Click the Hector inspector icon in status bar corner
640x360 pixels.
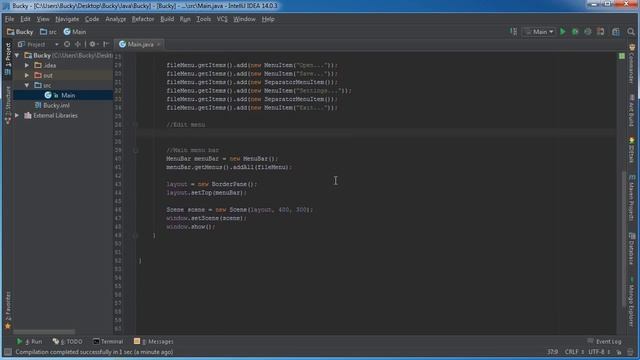click(631, 352)
